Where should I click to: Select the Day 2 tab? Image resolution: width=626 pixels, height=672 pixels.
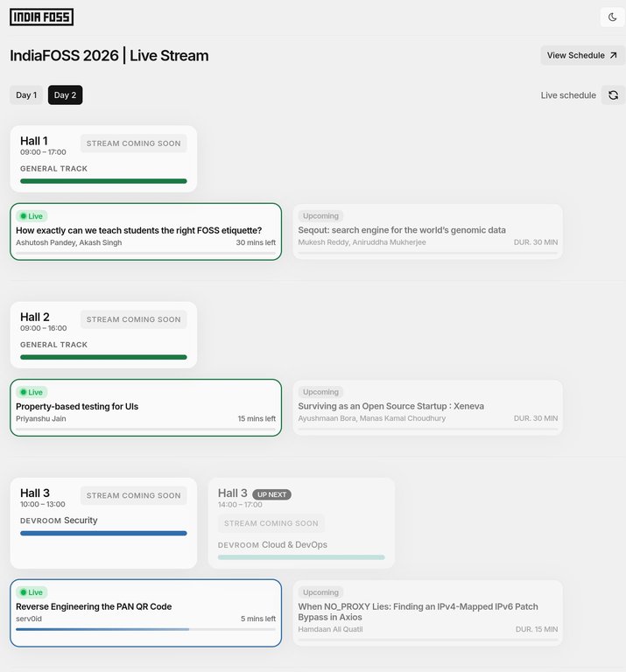(x=65, y=95)
